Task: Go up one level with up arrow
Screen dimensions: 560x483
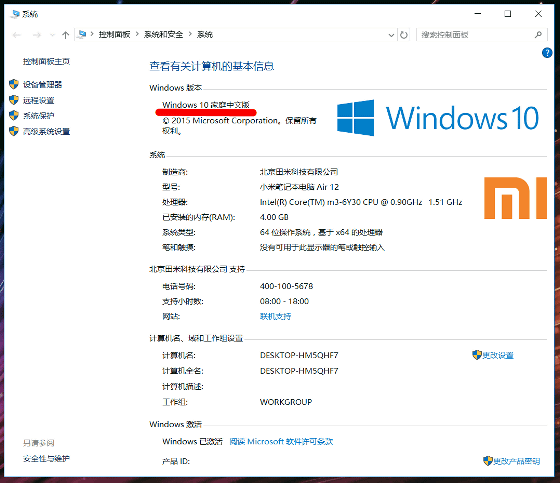Action: pyautogui.click(x=65, y=35)
